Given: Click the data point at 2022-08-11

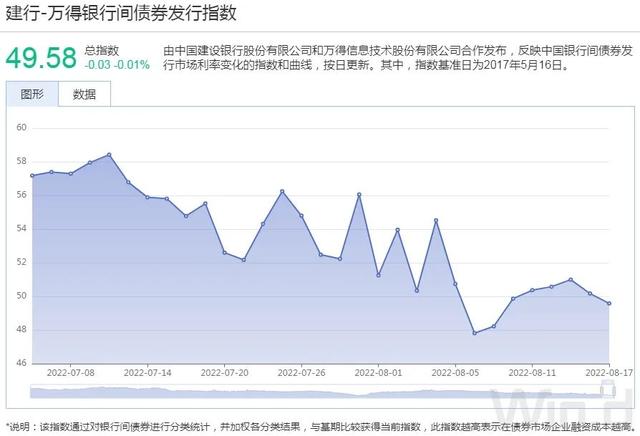Looking at the screenshot, I should point(532,290).
